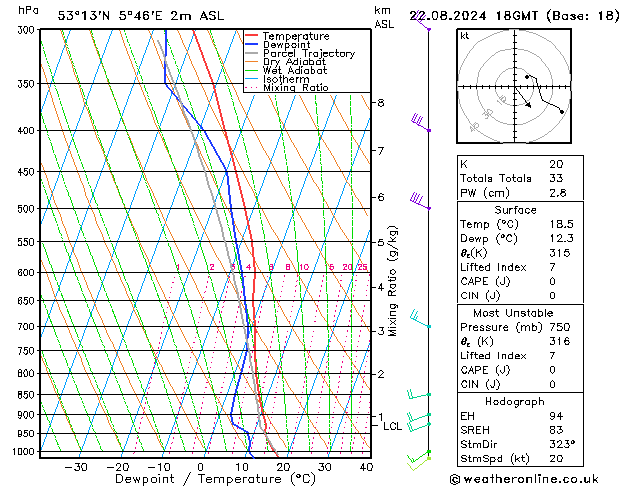Click the surface Dewp value 12.3
This screenshot has width=629, height=486.
click(x=561, y=239)
